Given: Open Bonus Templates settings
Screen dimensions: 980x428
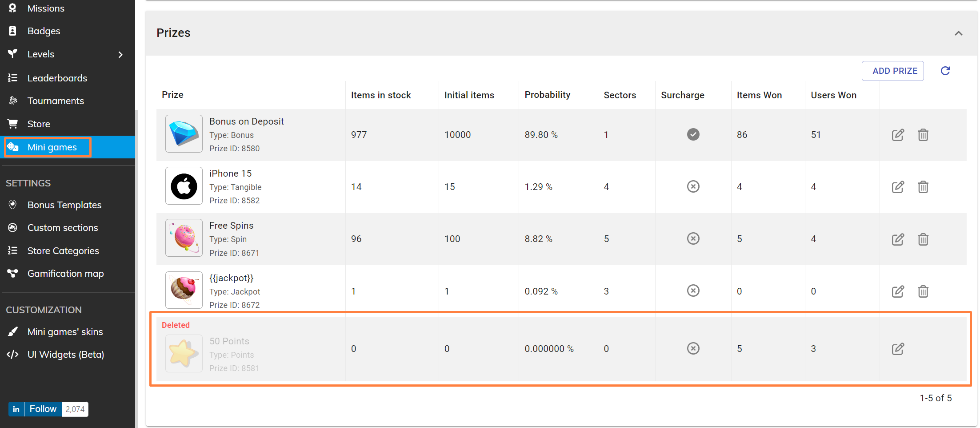Looking at the screenshot, I should point(64,205).
